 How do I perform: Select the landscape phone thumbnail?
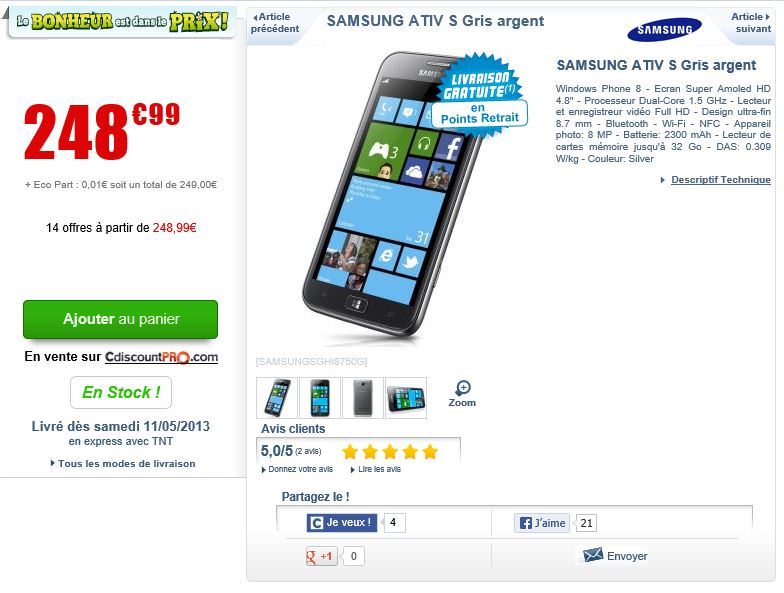pyautogui.click(x=406, y=398)
